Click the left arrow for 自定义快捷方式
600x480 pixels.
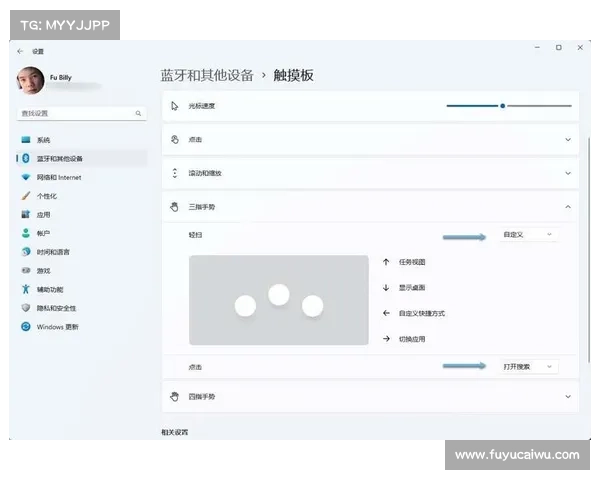click(386, 313)
